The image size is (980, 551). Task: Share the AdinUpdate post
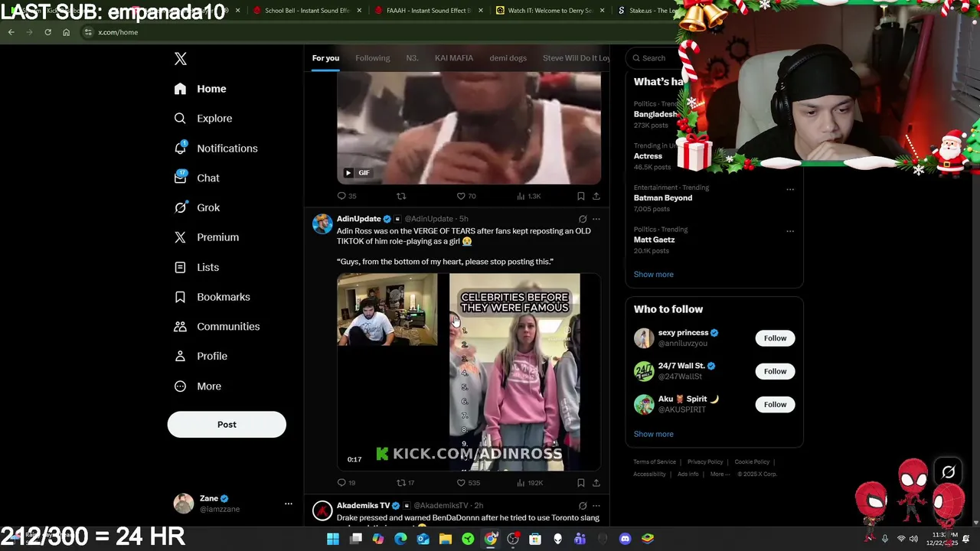[596, 483]
